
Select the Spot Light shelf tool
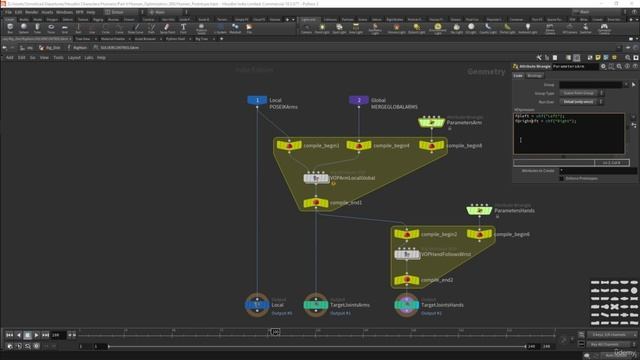coord(339,28)
